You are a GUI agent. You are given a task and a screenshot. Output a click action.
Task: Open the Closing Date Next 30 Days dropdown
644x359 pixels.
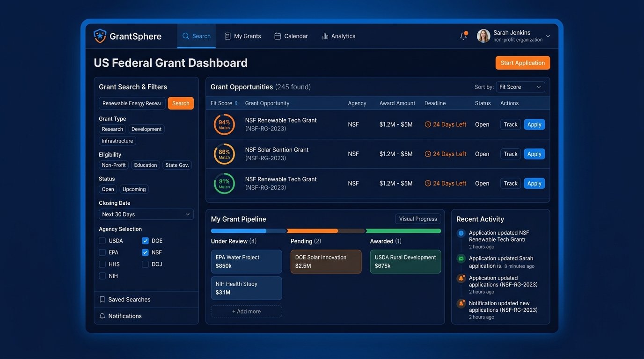[x=146, y=214]
